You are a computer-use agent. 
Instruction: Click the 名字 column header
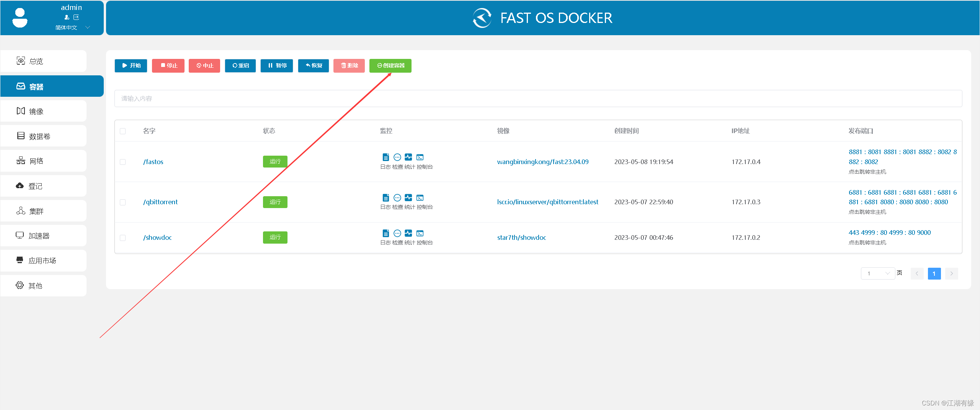point(149,131)
